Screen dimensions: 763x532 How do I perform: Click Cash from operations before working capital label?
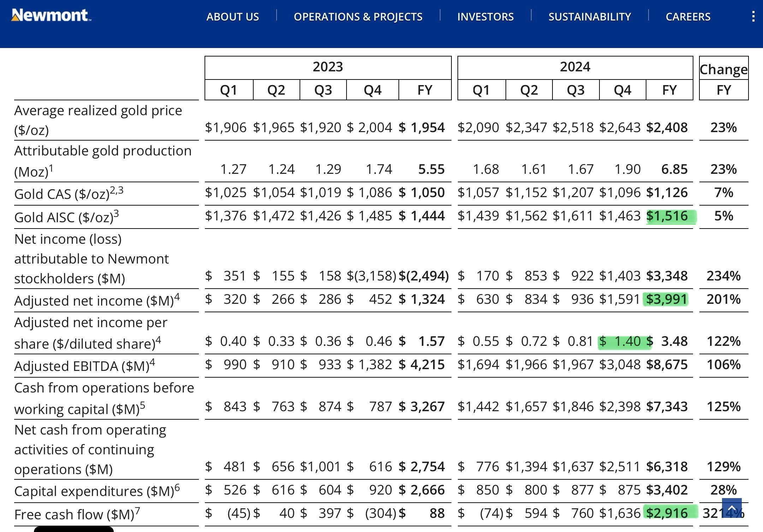coord(104,398)
